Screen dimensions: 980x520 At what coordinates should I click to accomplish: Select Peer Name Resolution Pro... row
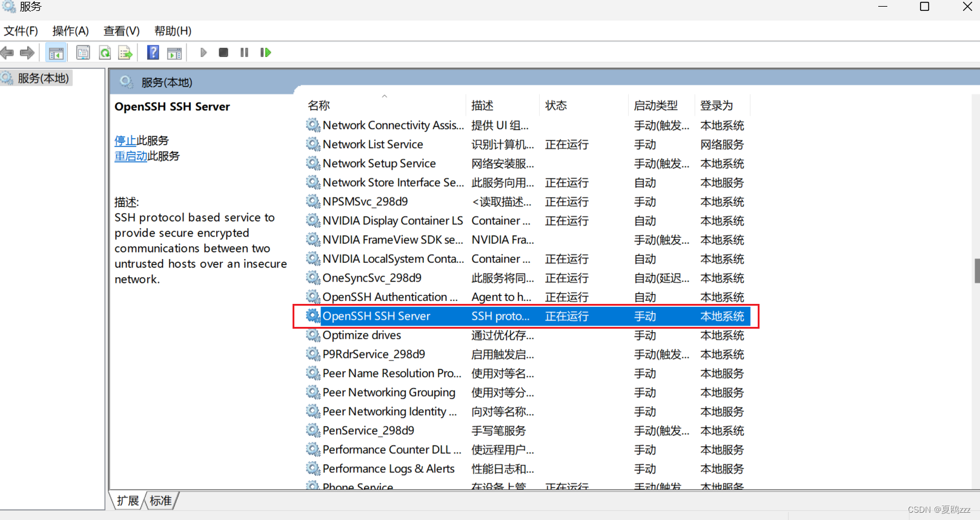click(x=528, y=373)
